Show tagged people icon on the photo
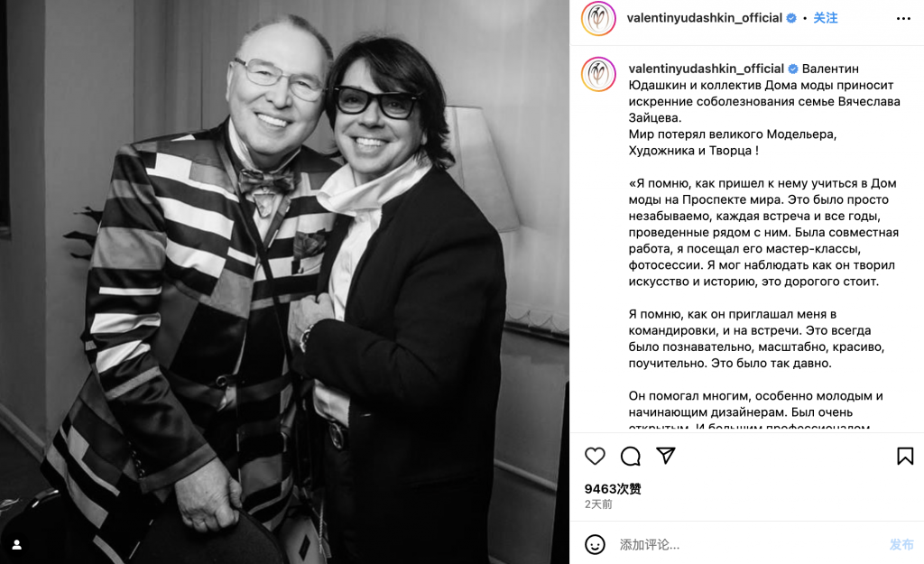924x564 pixels. 16,544
